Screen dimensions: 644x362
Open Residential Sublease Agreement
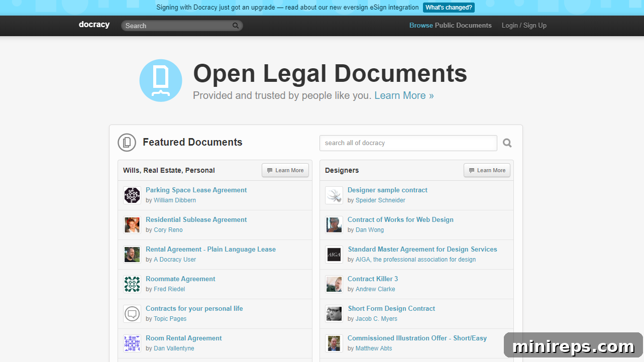coord(196,219)
